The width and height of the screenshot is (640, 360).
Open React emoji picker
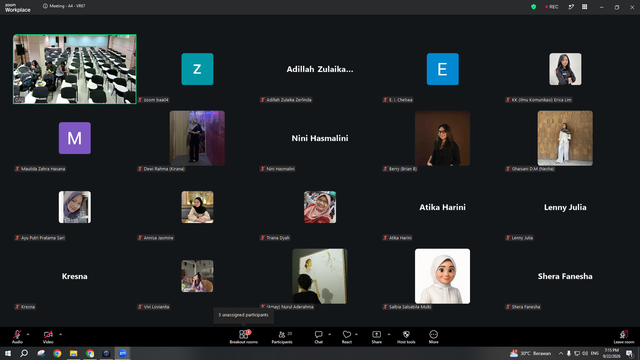(x=347, y=337)
